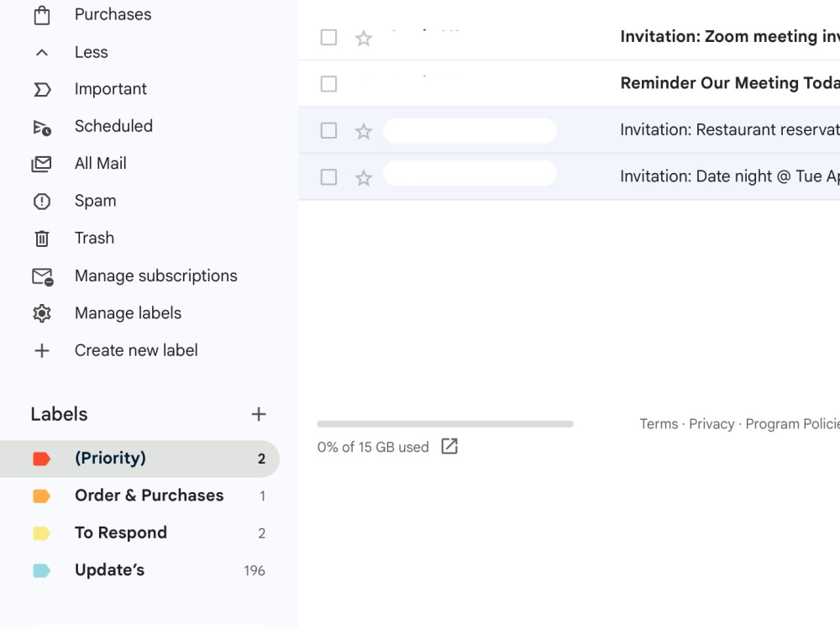This screenshot has height=629, width=840.
Task: Click the Manage labels gear icon
Action: pyautogui.click(x=42, y=313)
